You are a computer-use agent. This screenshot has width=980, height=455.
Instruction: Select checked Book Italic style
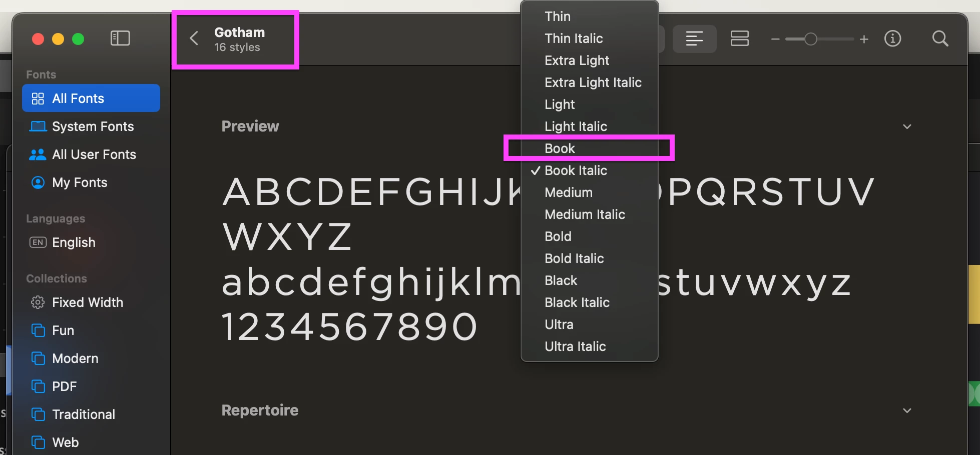coord(590,170)
